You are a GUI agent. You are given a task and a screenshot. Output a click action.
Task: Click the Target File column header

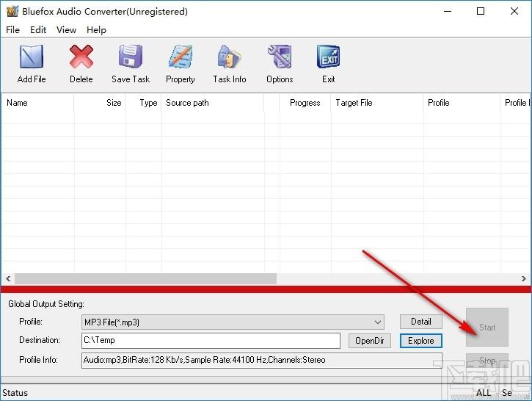tap(377, 103)
